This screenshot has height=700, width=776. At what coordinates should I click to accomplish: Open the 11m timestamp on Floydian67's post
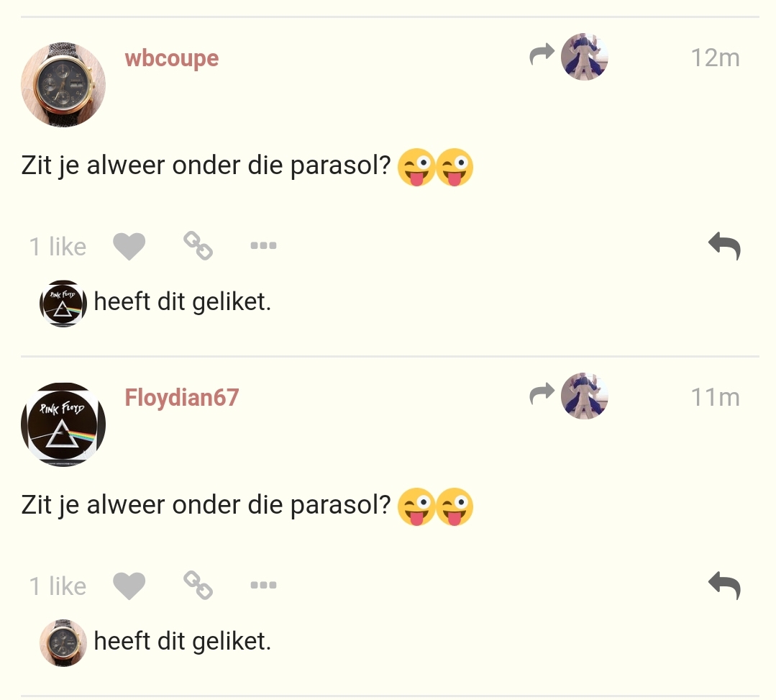tap(715, 397)
